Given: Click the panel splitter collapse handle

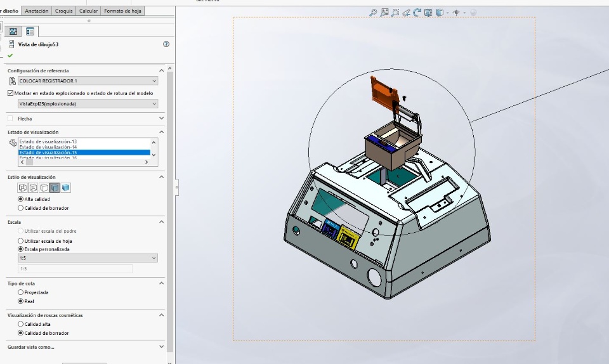Looking at the screenshot, I should click(x=177, y=188).
